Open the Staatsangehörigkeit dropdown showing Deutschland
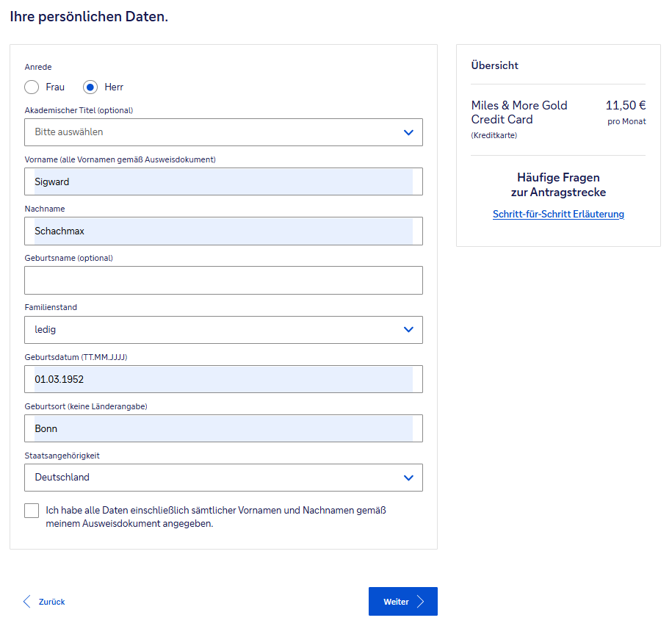 coord(213,478)
